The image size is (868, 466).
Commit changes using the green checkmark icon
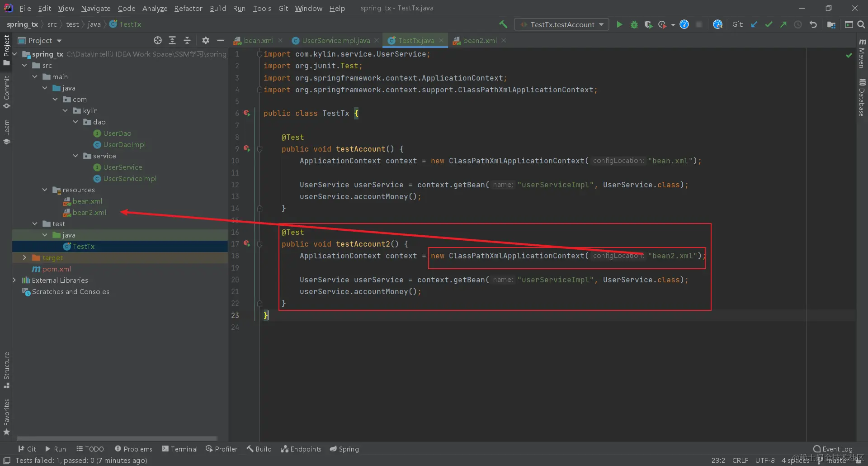(769, 24)
